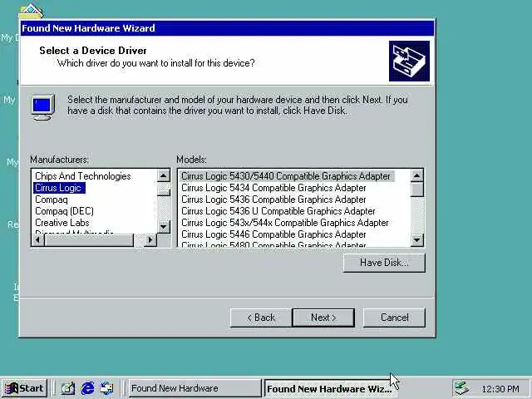Choose Cirrus Logic 5436 Compatible Graphics Adapter

point(273,199)
